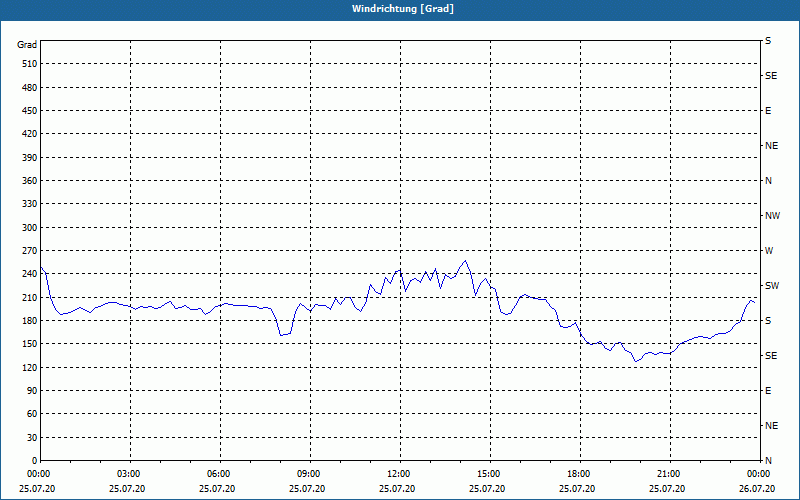This screenshot has height=500, width=800.
Task: Select the 18:00 time axis label
Action: tap(580, 474)
